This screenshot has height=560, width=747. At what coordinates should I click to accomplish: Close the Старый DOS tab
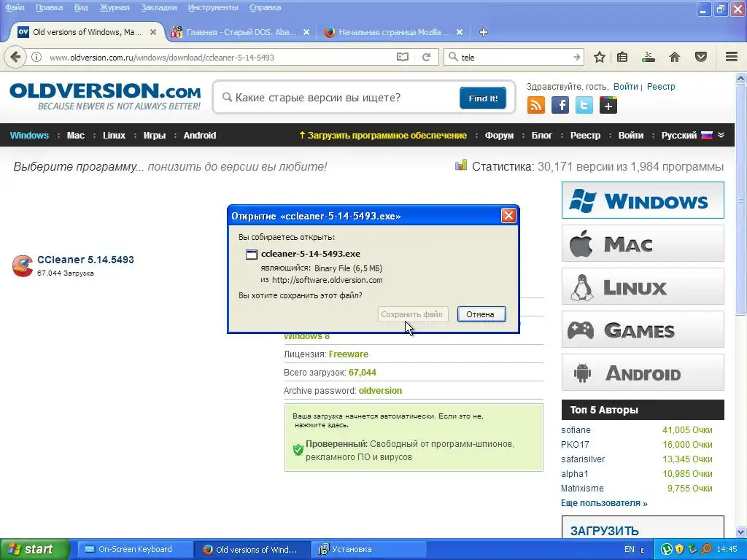[306, 32]
